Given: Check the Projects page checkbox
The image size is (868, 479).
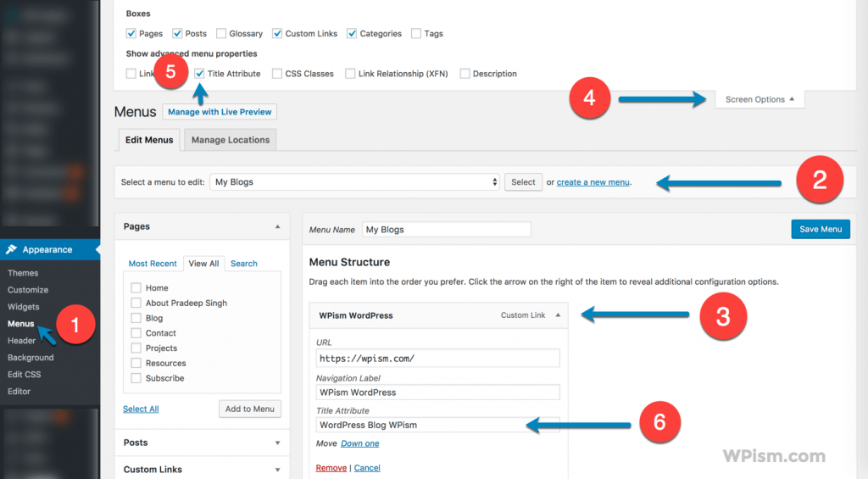Looking at the screenshot, I should (x=136, y=348).
